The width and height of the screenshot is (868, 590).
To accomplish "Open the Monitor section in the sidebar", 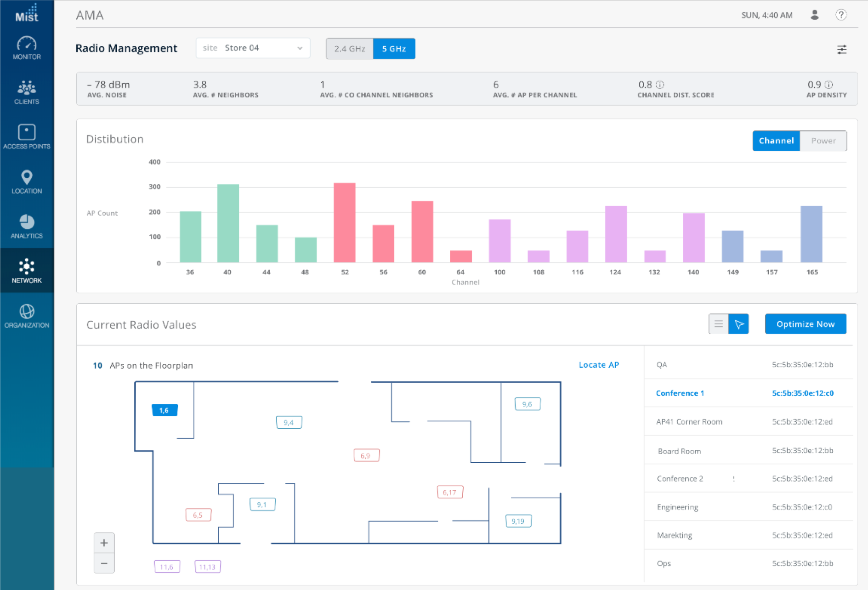I will (27, 48).
